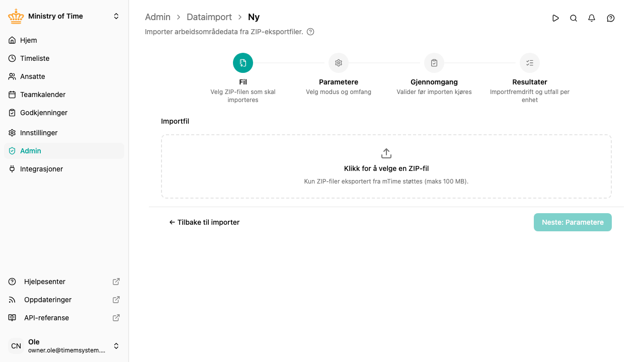Screen dimensions: 644x362
Task: Open API-referanse link
Action: [64, 318]
